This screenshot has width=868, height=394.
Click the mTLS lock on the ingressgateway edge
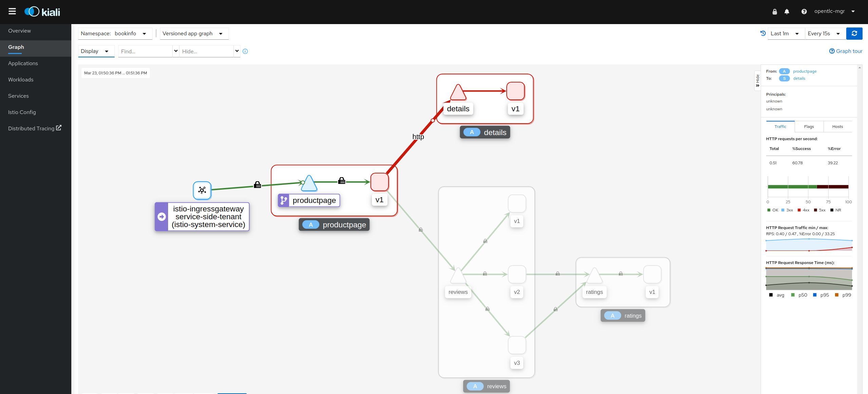click(257, 185)
